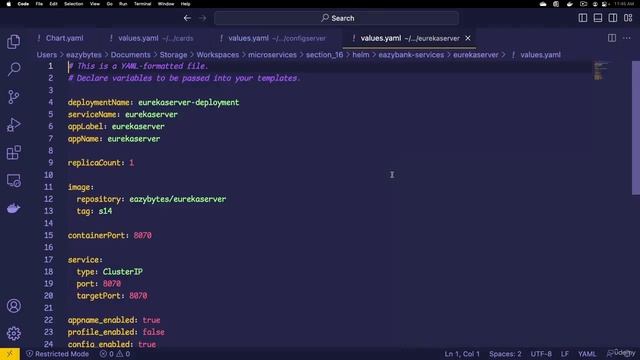Click the 'ClusterIP' service type value

coord(122,272)
